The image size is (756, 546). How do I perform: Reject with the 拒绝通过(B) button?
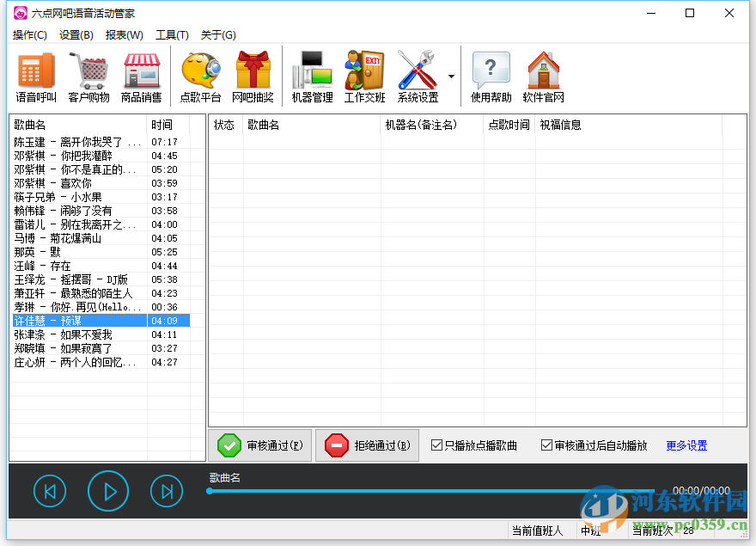click(x=367, y=445)
